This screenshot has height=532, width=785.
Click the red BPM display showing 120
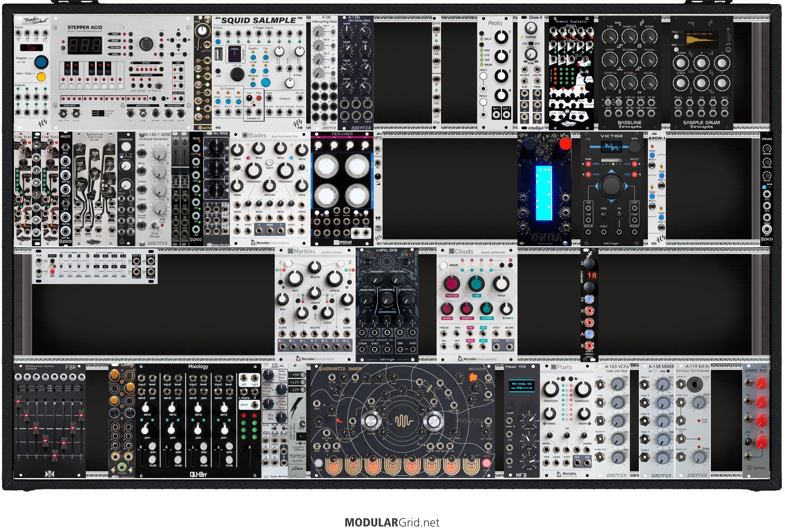tap(31, 47)
